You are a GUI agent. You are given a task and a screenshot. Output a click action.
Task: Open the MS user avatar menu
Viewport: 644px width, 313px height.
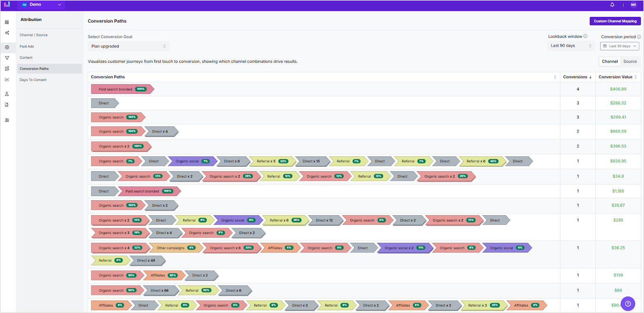(x=634, y=5)
